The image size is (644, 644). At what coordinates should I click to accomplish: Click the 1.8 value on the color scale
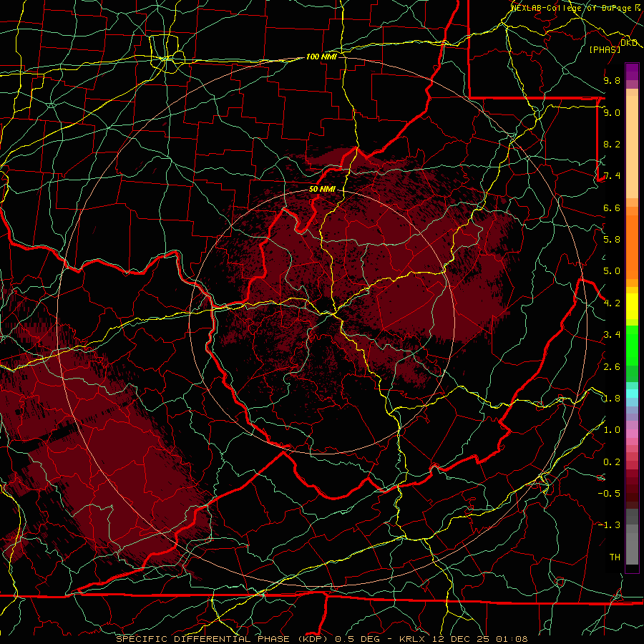612,399
